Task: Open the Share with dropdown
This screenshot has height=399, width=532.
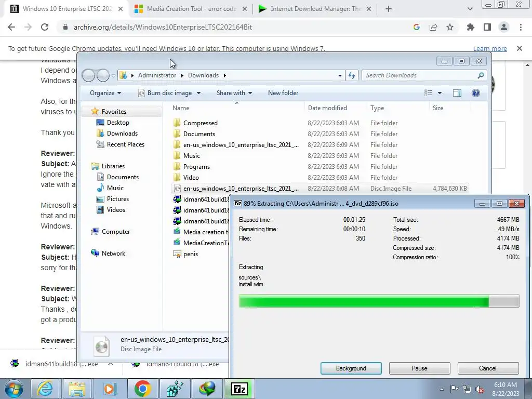Action: (x=234, y=93)
